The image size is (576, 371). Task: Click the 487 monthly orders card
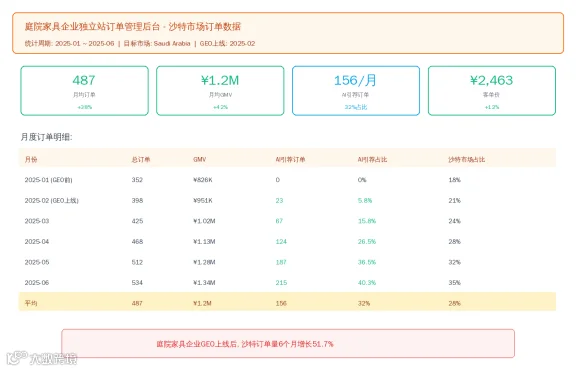(84, 91)
